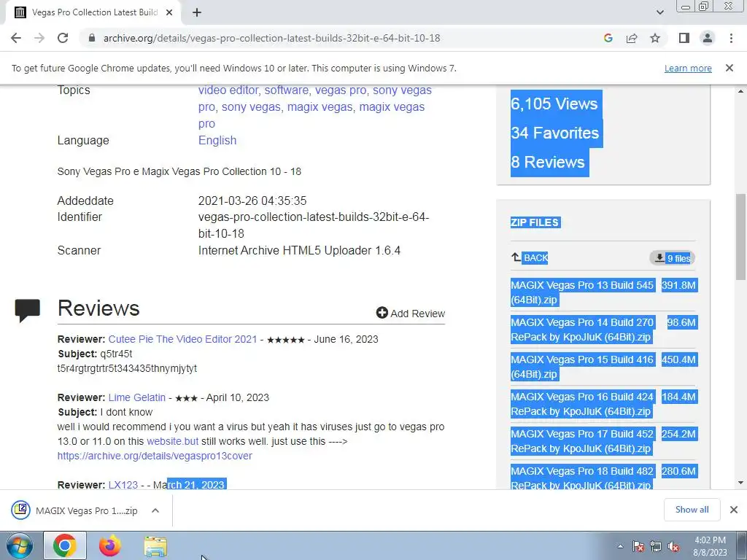Viewport: 747px width, 560px height.
Task: Bookmark this page with the star icon
Action: [x=655, y=38]
